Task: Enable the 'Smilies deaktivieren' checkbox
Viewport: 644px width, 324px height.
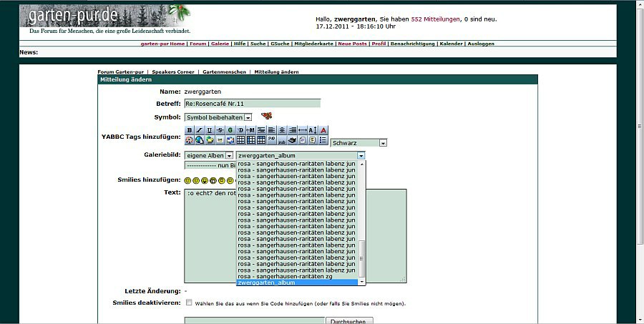Action: pyautogui.click(x=189, y=303)
